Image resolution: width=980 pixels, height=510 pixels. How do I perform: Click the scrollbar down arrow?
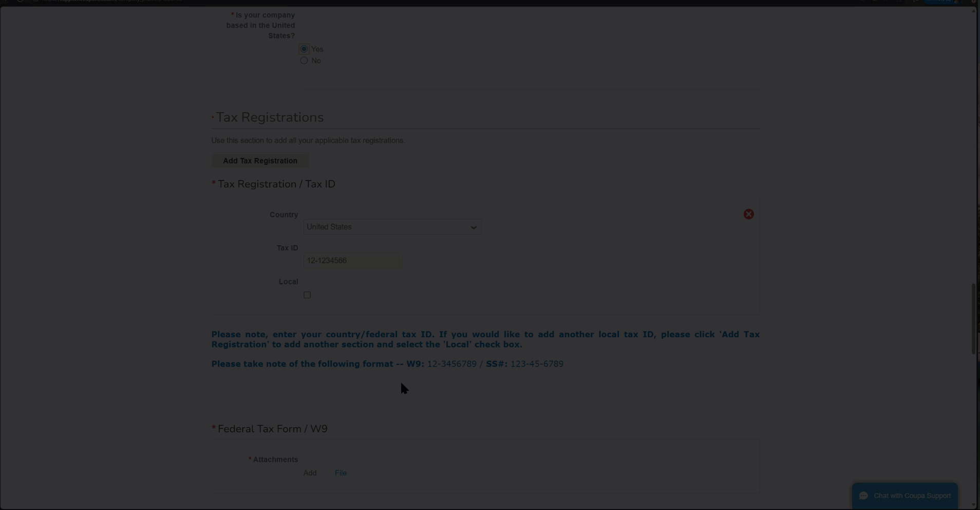click(973, 505)
